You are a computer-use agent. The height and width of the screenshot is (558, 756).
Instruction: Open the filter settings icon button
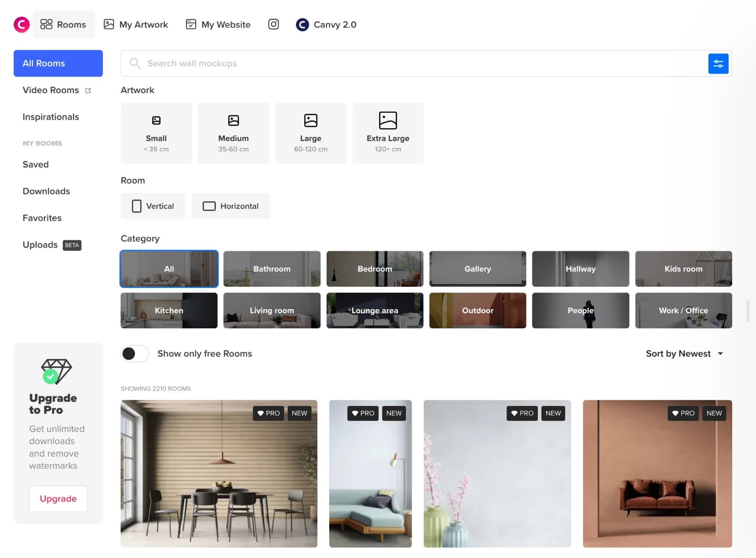718,63
